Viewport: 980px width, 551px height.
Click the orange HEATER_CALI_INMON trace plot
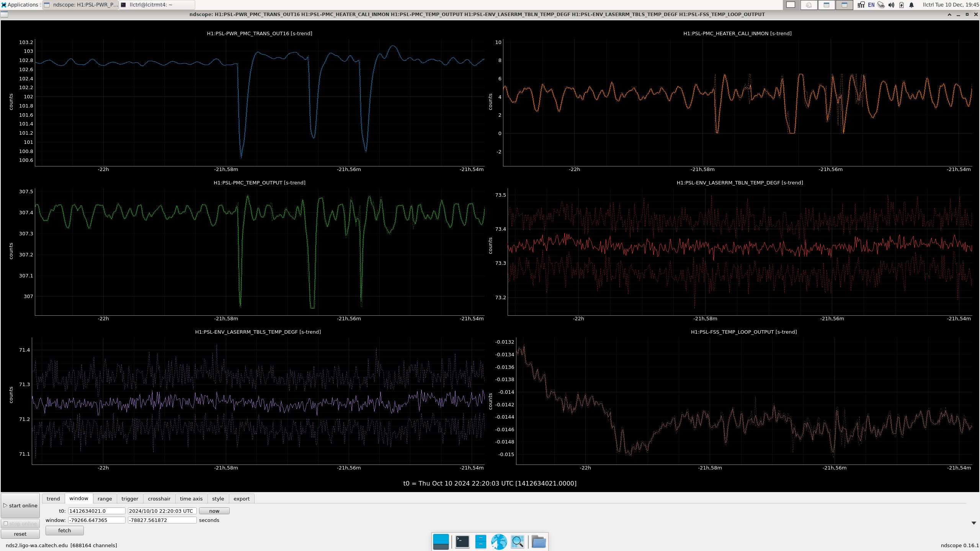[737, 102]
